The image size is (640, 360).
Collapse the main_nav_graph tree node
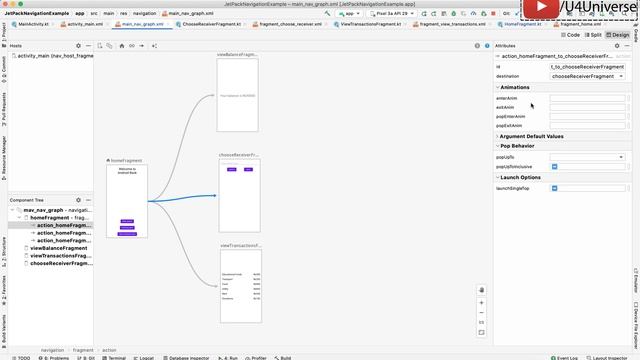[13, 210]
